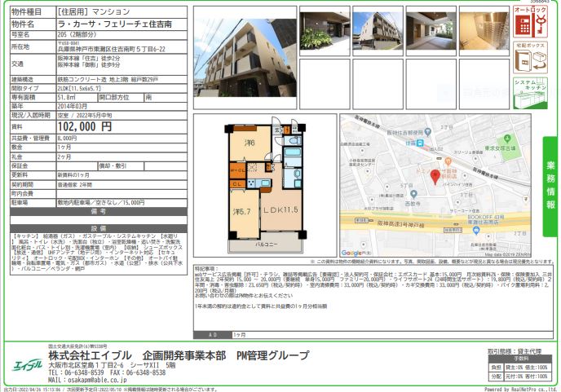The height and width of the screenshot is (392, 561).
Task: Click LDK11.5 label on floor plan
Action: tap(280, 210)
